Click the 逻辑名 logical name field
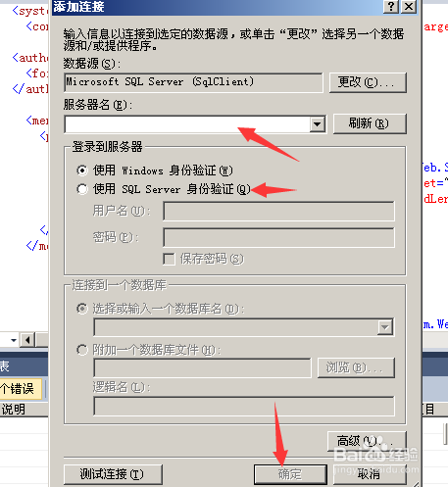 point(244,406)
